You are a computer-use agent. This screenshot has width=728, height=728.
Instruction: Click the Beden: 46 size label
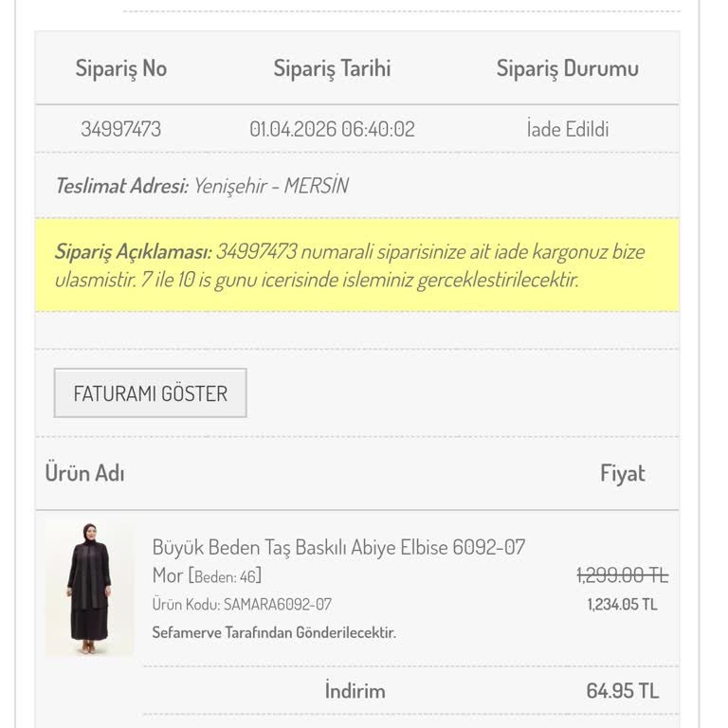tap(226, 576)
